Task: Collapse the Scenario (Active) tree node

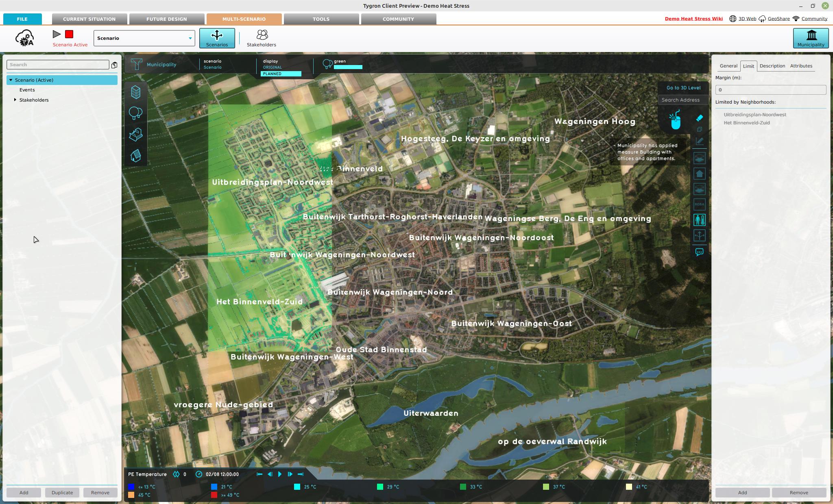Action: click(10, 80)
